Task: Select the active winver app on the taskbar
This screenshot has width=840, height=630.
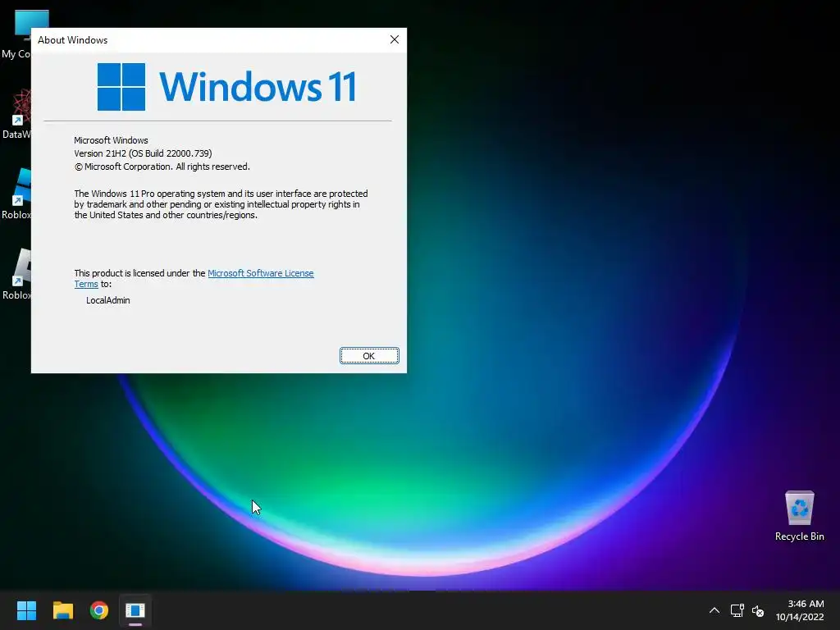Action: [135, 610]
